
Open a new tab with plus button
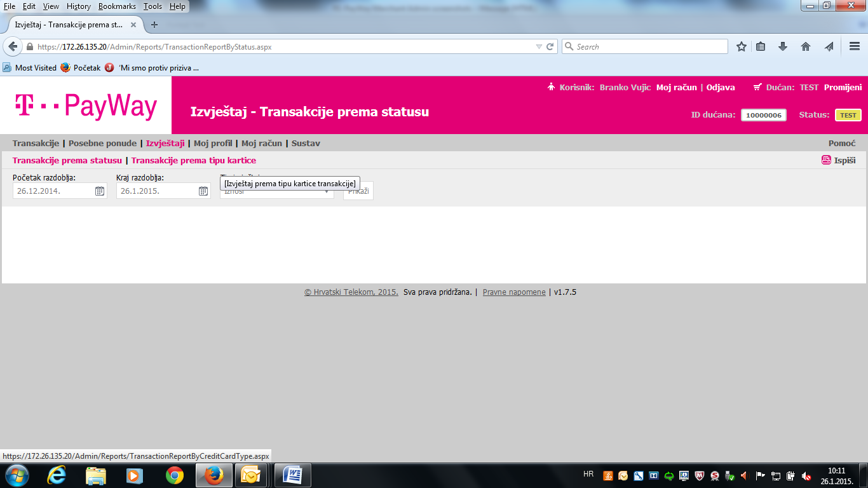pos(154,25)
